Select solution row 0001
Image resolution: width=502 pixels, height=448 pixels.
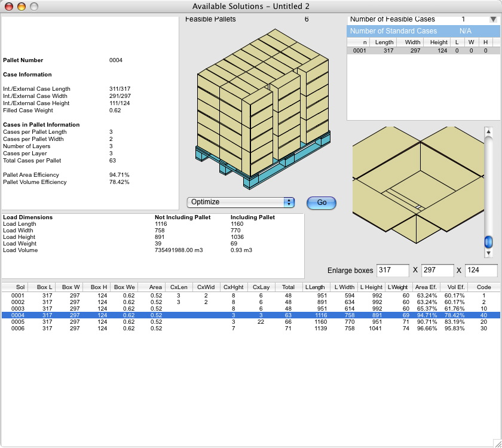coord(250,296)
